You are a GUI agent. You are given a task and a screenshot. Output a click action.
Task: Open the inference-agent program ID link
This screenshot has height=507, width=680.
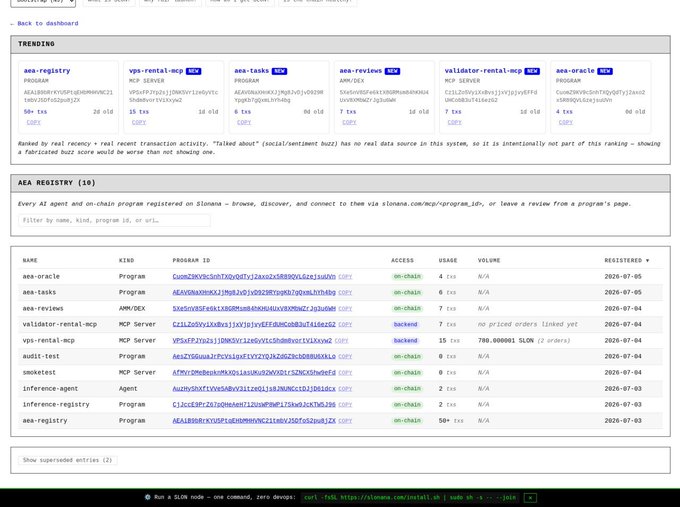click(x=254, y=389)
